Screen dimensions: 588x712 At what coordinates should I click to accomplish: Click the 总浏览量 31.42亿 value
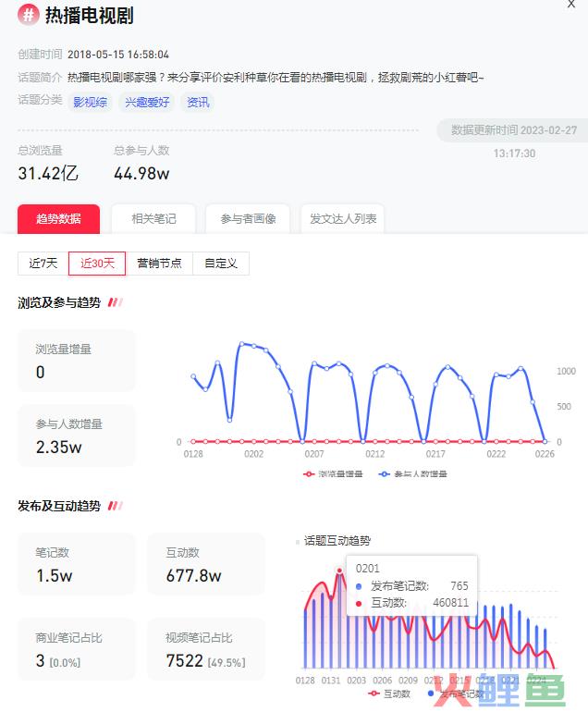[x=48, y=174]
